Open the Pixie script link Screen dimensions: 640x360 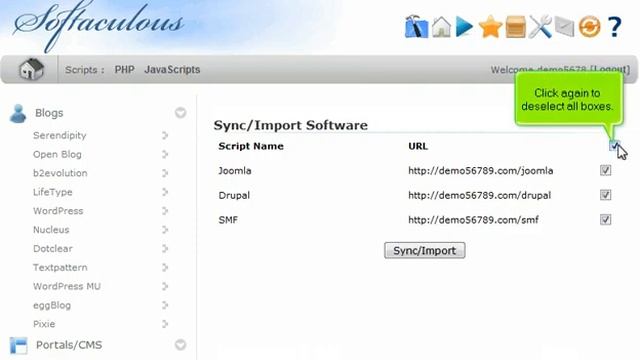(44, 324)
